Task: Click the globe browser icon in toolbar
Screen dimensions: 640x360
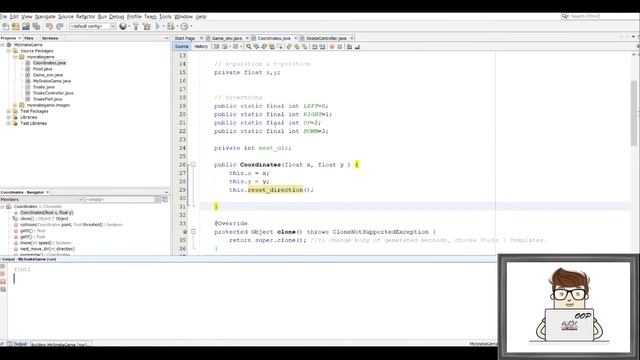Action: pyautogui.click(x=123, y=26)
